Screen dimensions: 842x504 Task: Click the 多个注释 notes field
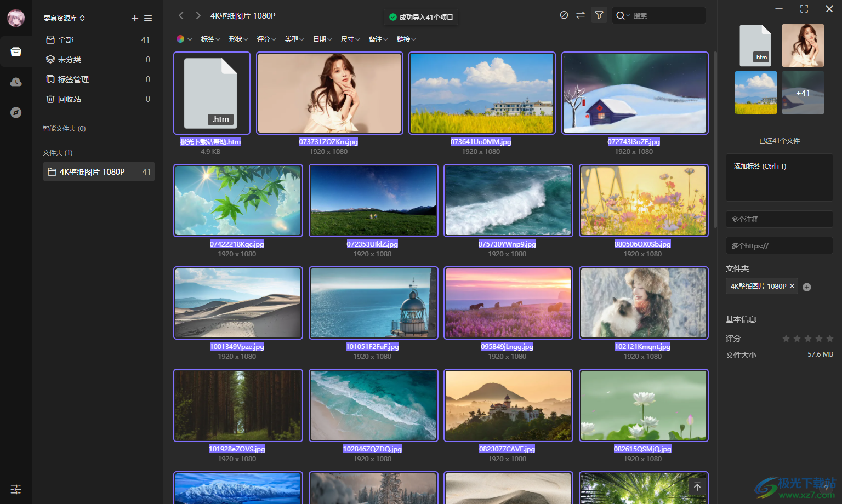tap(780, 219)
